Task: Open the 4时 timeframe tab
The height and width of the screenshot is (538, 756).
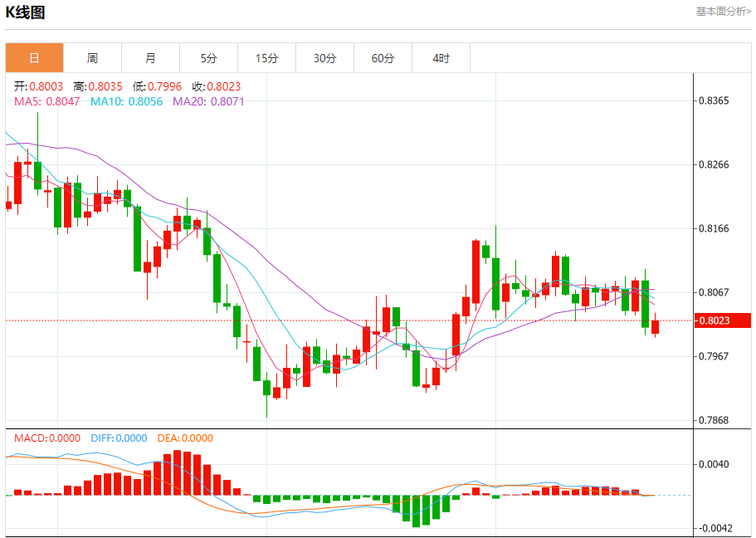Action: point(441,58)
